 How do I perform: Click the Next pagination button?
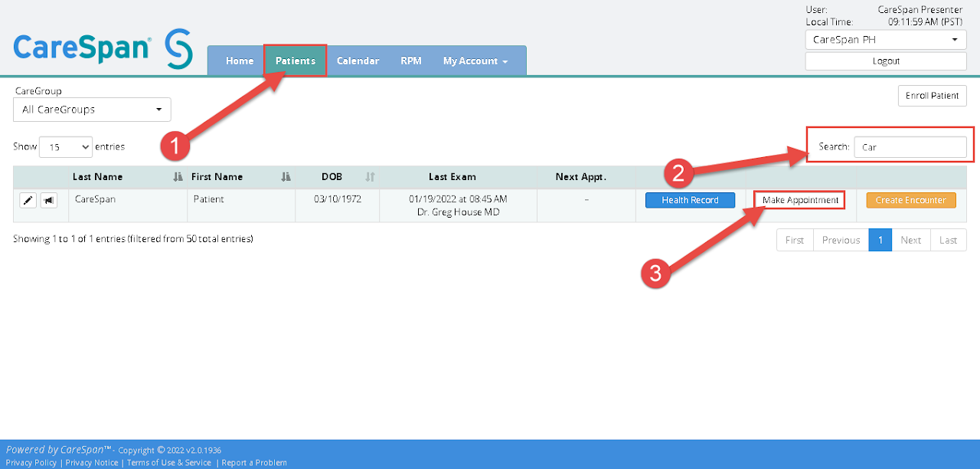pyautogui.click(x=911, y=240)
